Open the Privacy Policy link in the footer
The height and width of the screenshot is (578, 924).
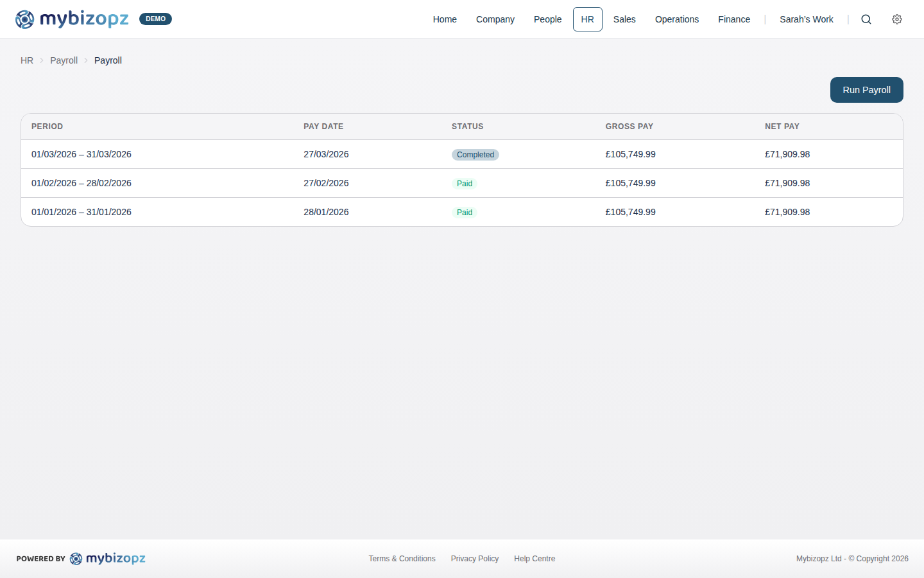point(474,558)
